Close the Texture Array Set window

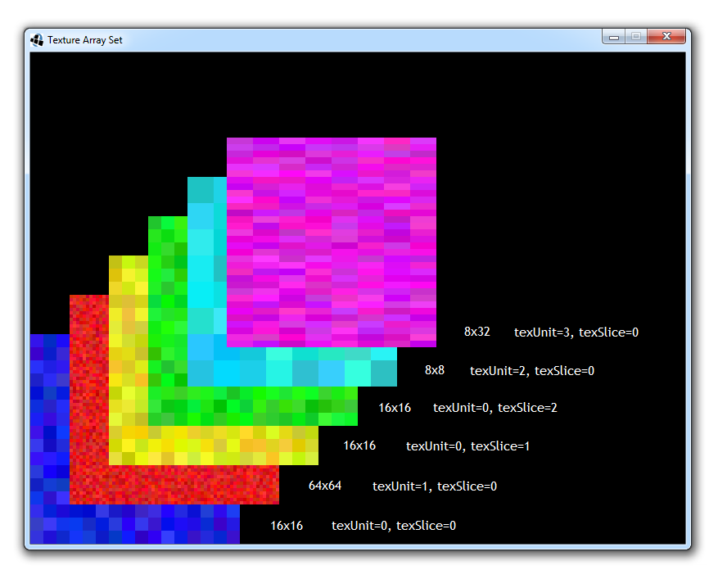coord(666,36)
